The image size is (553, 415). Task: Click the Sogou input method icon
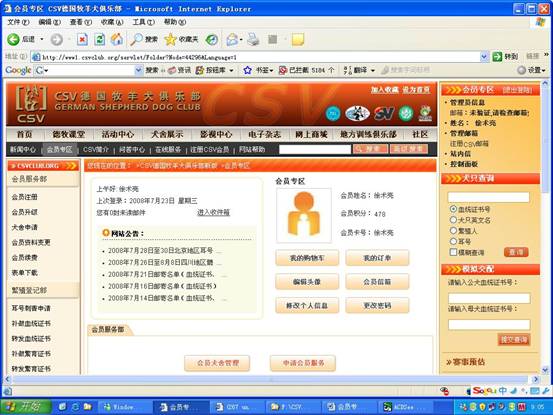pyautogui.click(x=485, y=391)
